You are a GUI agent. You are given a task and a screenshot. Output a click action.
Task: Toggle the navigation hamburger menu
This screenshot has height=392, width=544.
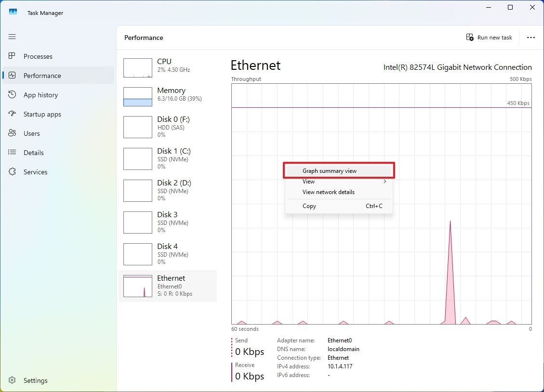point(12,37)
